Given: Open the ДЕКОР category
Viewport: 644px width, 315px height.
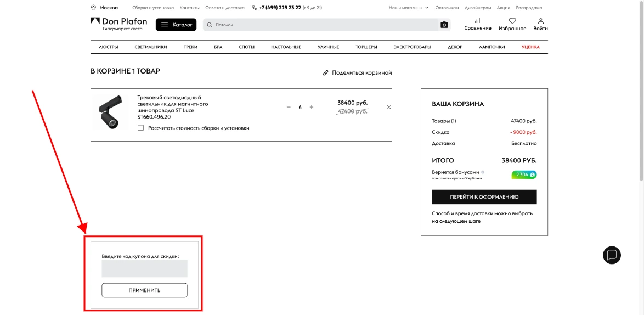Looking at the screenshot, I should [x=455, y=47].
